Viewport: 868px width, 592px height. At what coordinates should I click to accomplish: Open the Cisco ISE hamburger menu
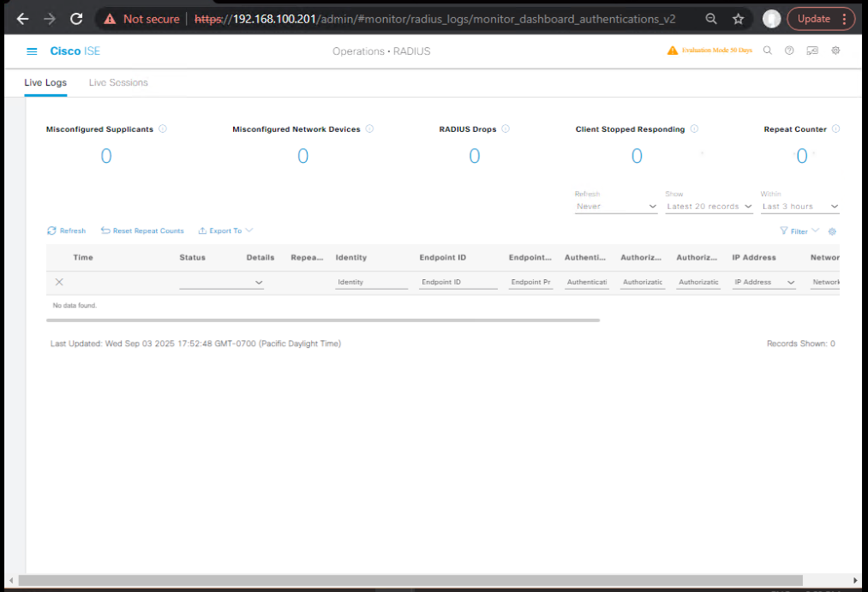(32, 51)
